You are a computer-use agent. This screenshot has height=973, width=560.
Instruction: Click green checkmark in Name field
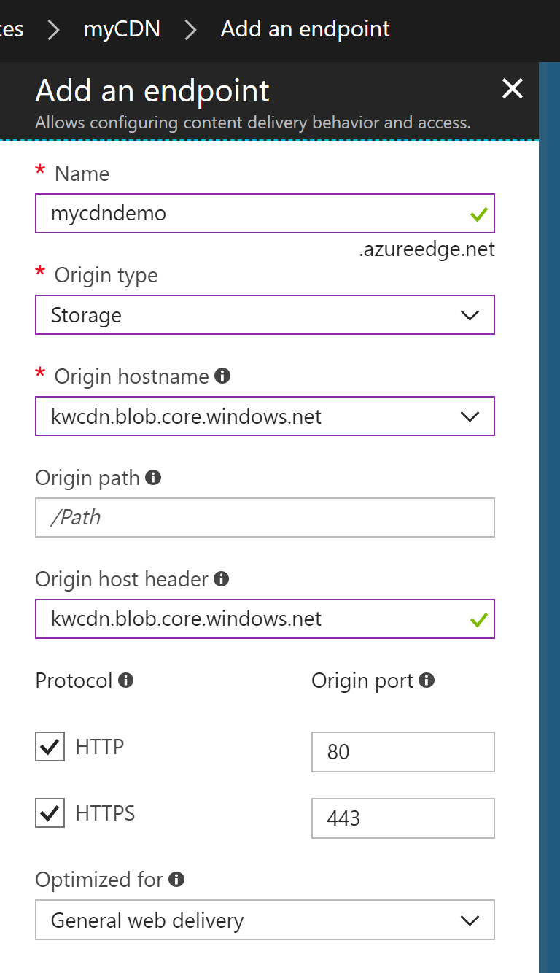(478, 214)
